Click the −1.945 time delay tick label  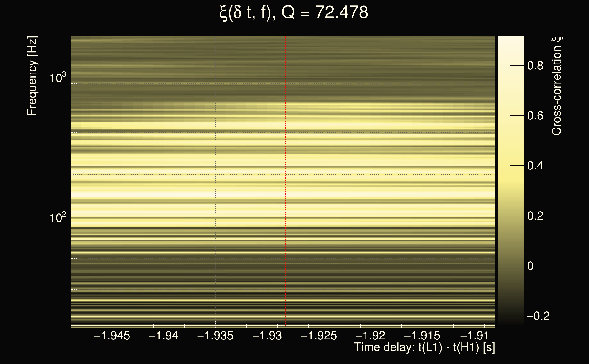pos(112,336)
